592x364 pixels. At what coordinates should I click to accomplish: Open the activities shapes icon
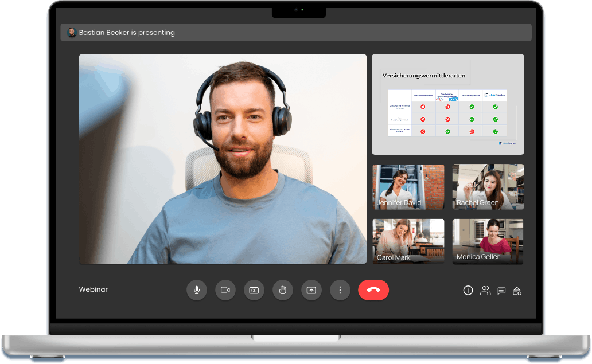pos(517,291)
